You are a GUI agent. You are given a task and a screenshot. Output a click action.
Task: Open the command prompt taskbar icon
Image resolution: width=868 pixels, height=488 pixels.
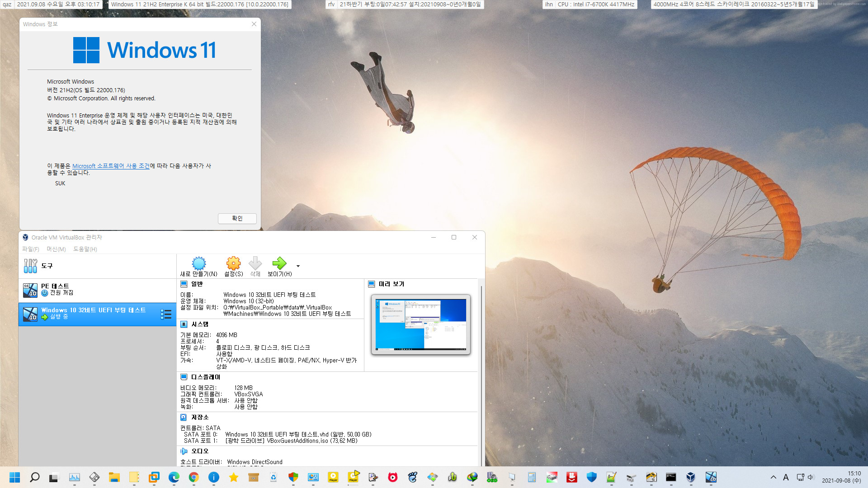point(671,477)
